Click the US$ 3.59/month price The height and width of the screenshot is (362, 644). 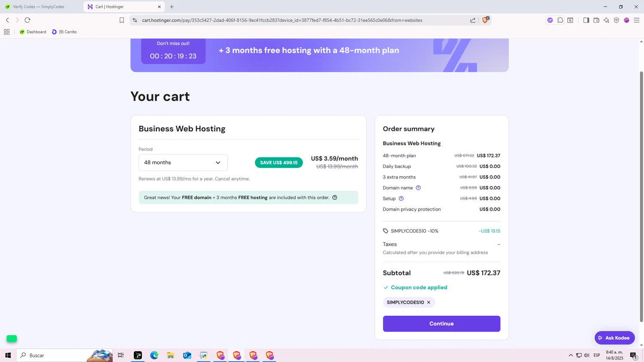(x=334, y=159)
